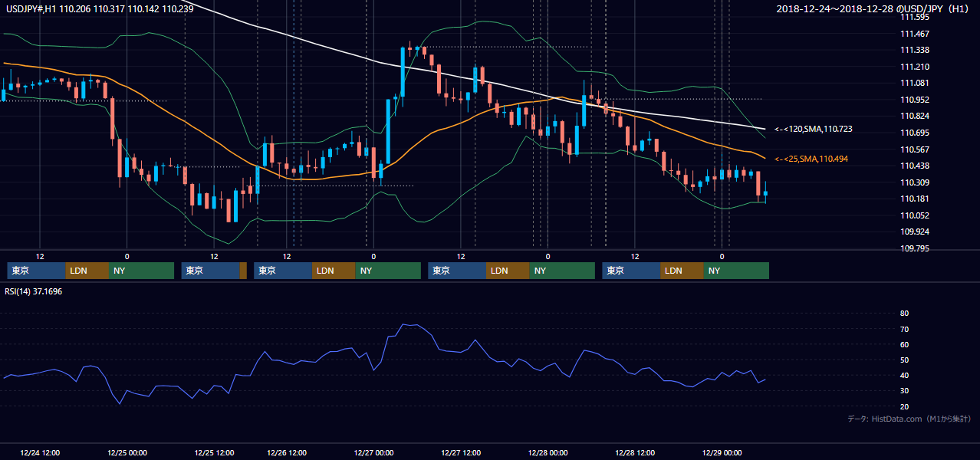Click the last NY session block

736,271
